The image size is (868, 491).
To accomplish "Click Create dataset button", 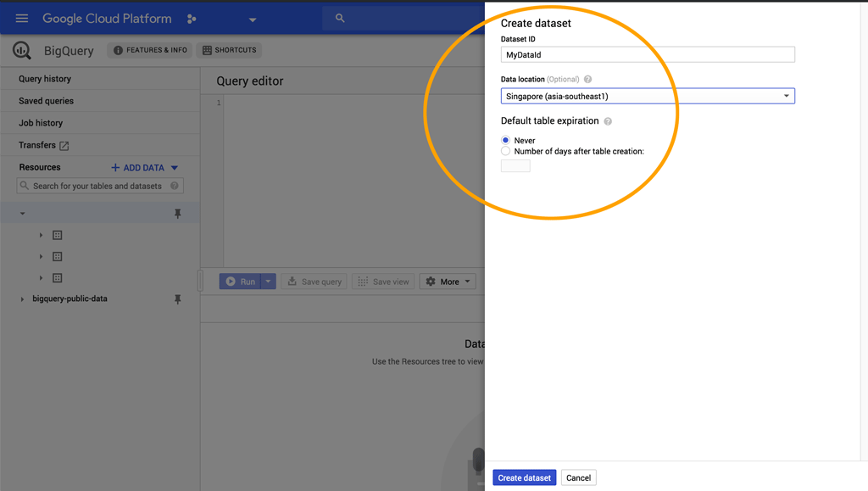I will click(x=524, y=477).
